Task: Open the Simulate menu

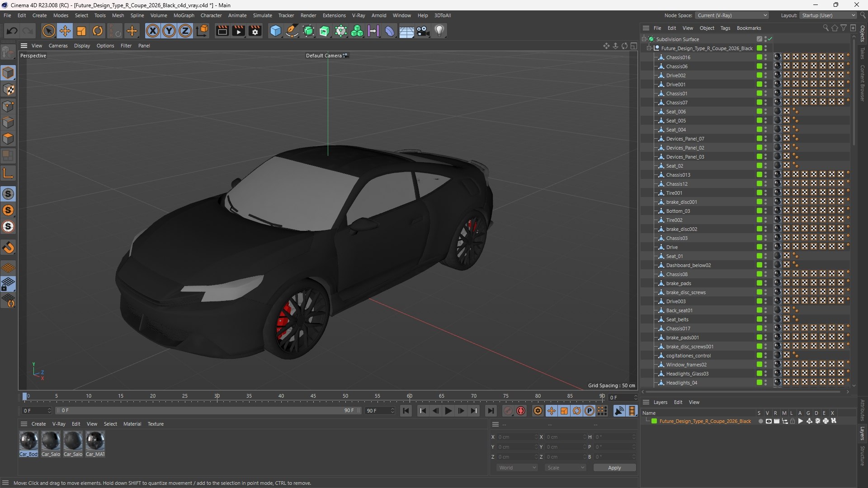Action: 262,15
